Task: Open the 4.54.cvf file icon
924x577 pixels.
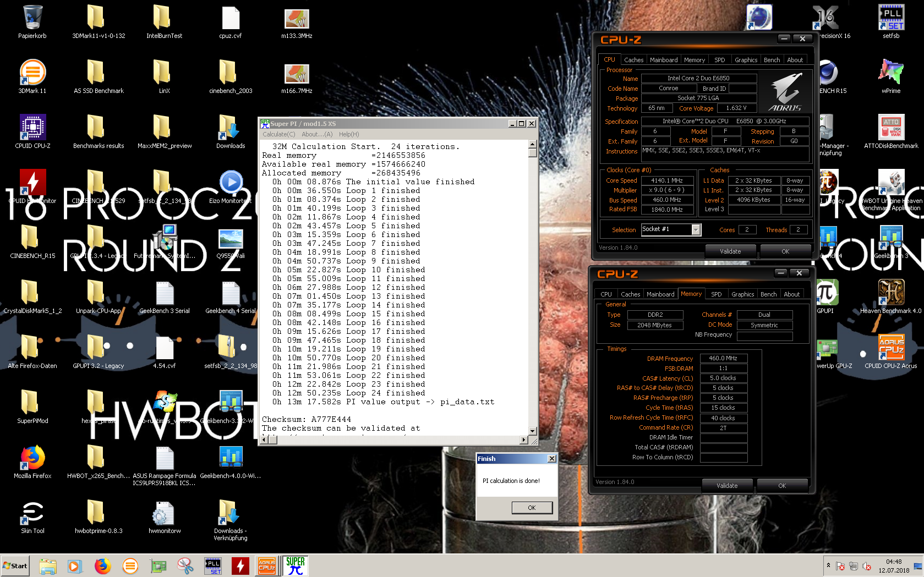Action: pyautogui.click(x=164, y=352)
